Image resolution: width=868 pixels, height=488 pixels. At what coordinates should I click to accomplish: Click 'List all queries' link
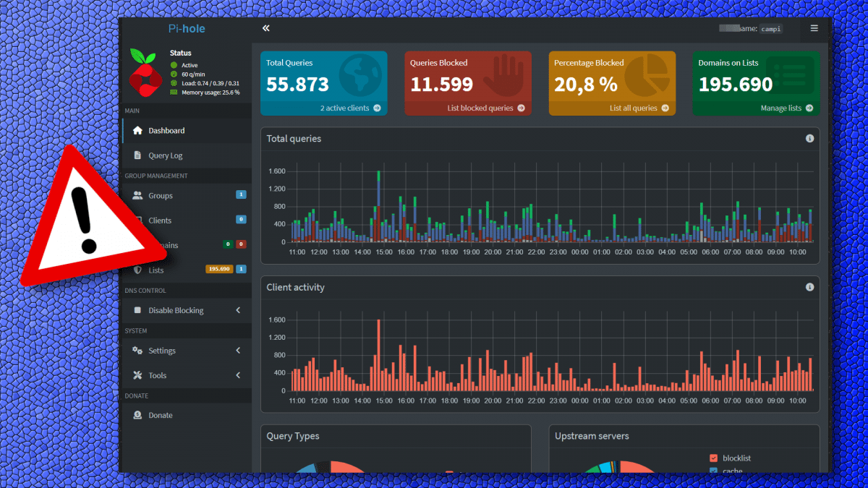point(638,108)
